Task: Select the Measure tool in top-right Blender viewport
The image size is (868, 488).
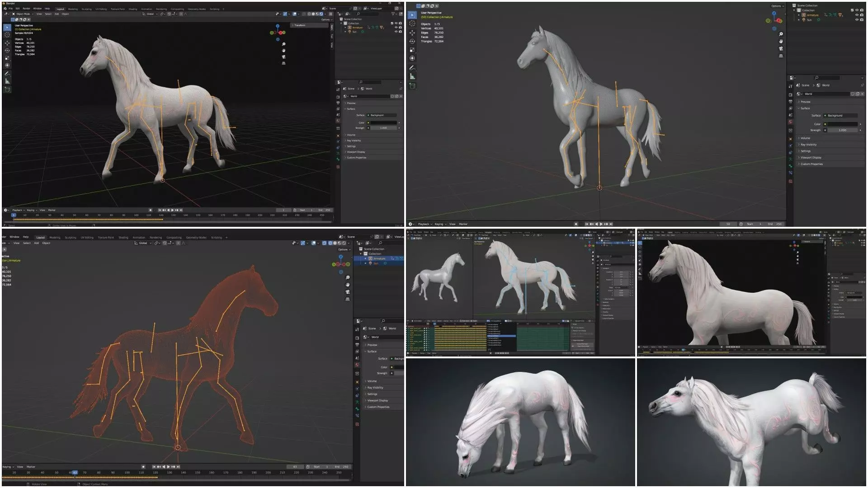Action: 412,76
